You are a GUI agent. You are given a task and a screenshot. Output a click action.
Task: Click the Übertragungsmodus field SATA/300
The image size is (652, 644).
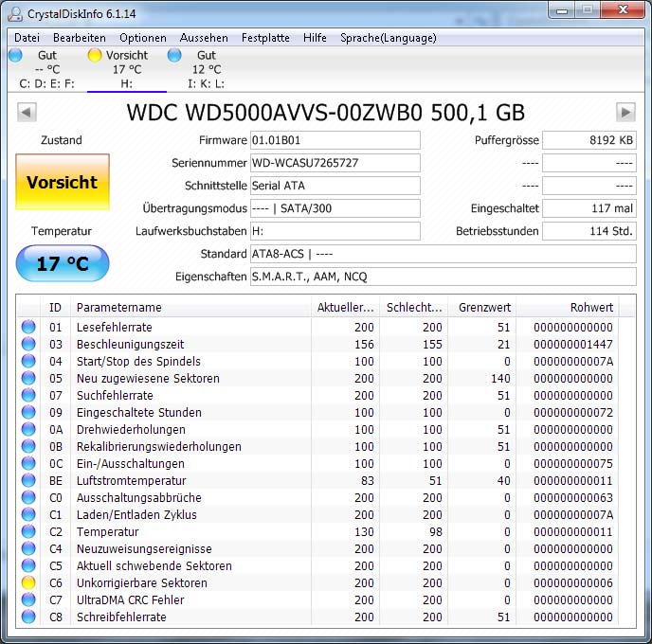(x=335, y=208)
